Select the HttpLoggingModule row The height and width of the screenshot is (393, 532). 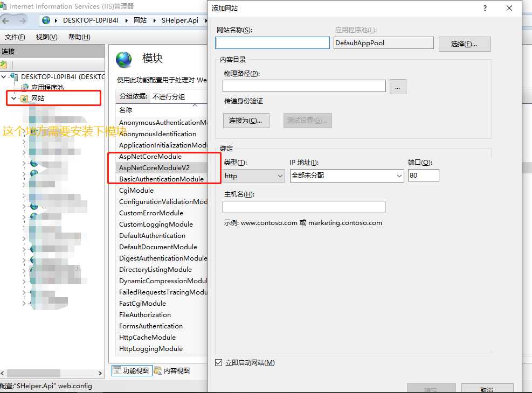click(x=162, y=349)
